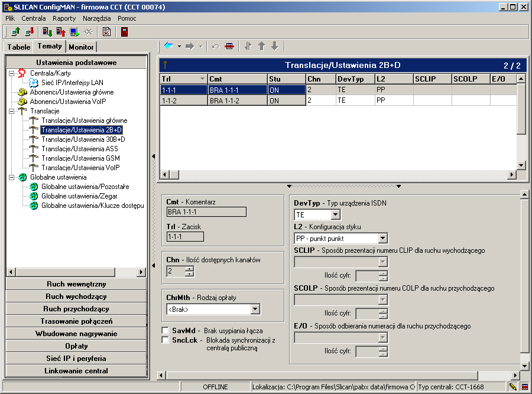
Task: Click the tree panel horizontal scrollbar thumb
Action: pyautogui.click(x=66, y=272)
